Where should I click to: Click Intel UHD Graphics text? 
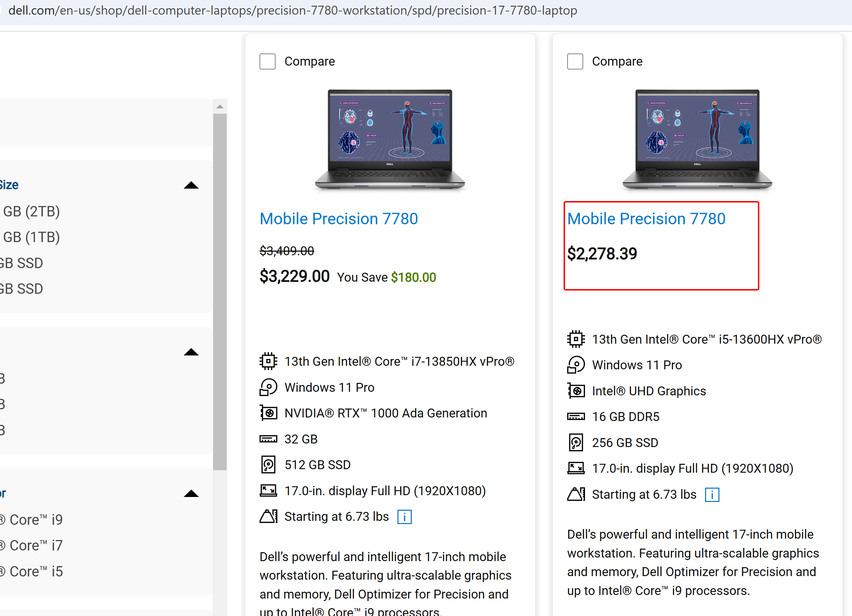click(649, 391)
